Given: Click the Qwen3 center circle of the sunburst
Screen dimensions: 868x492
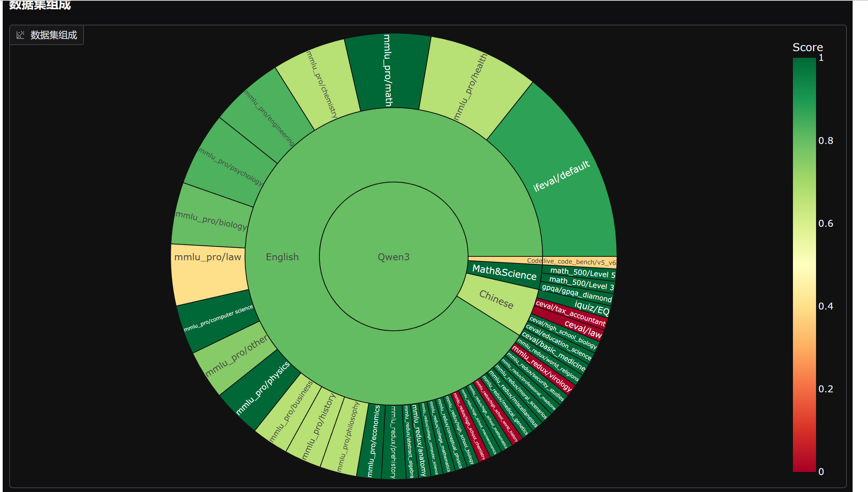Looking at the screenshot, I should point(394,257).
